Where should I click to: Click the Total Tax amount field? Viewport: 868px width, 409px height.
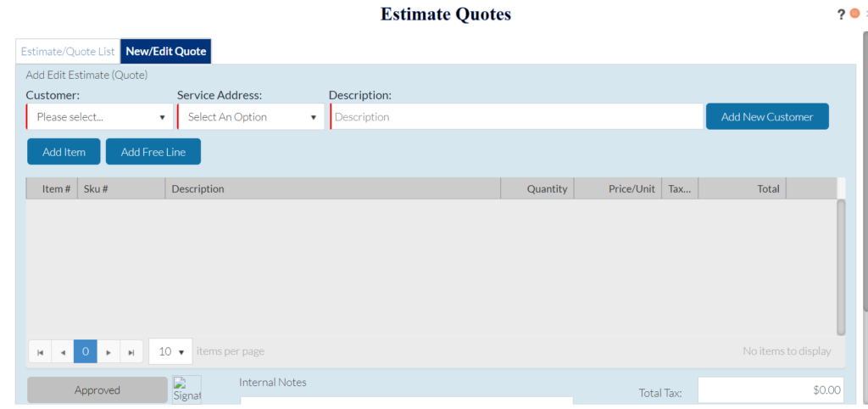point(770,390)
